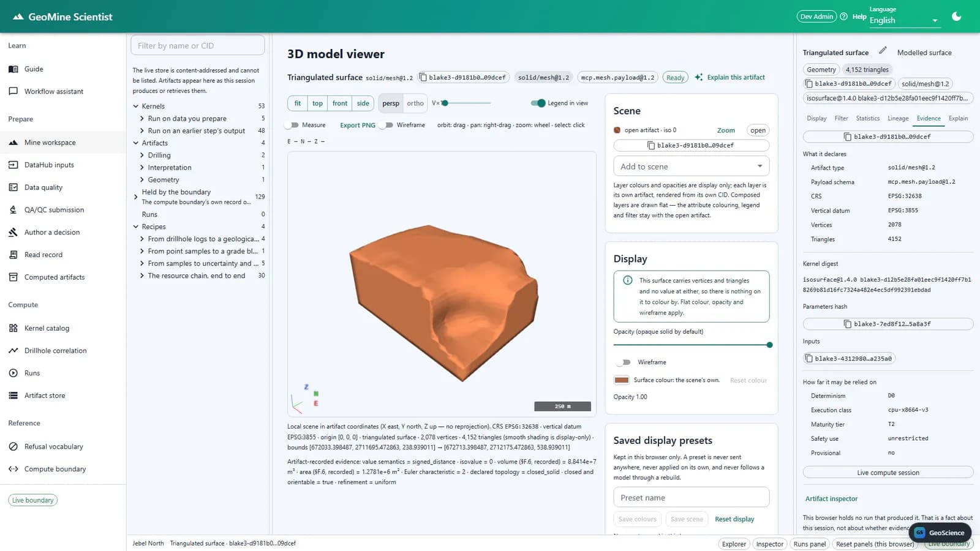Enable Wireframe toggle in viewer toolbar
The width and height of the screenshot is (980, 551).
[x=386, y=125]
